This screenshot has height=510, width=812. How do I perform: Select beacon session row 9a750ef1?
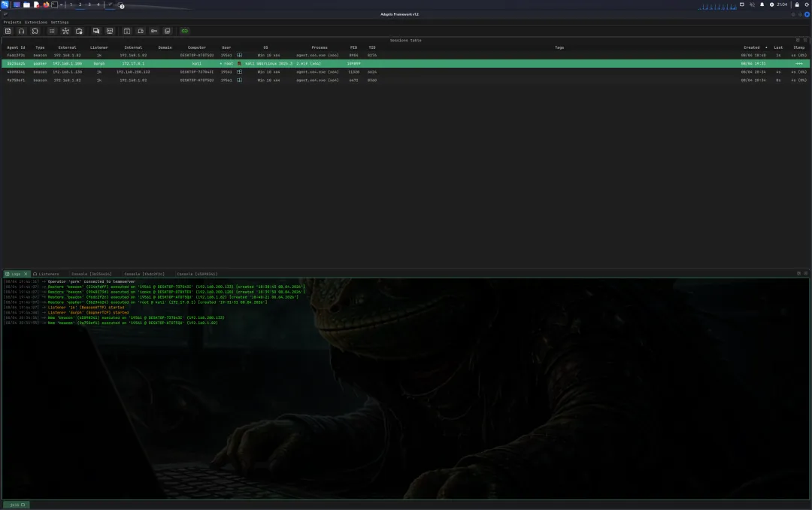tap(406, 80)
